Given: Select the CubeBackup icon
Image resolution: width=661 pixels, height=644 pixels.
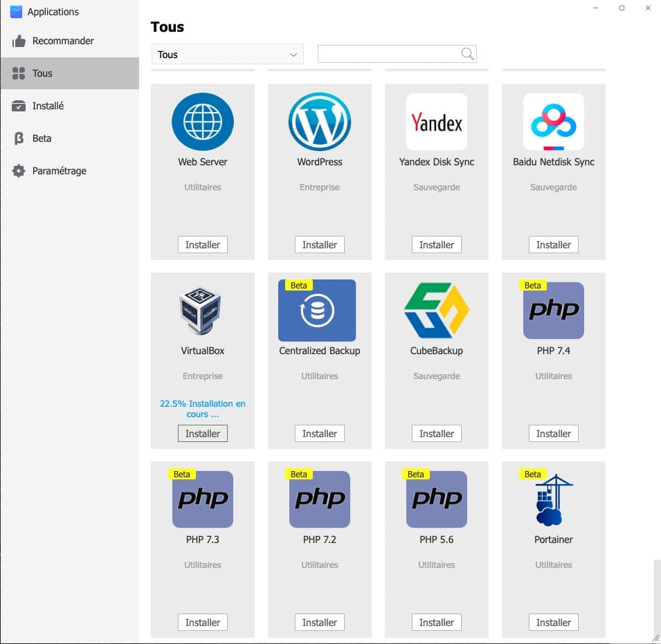Looking at the screenshot, I should (436, 311).
